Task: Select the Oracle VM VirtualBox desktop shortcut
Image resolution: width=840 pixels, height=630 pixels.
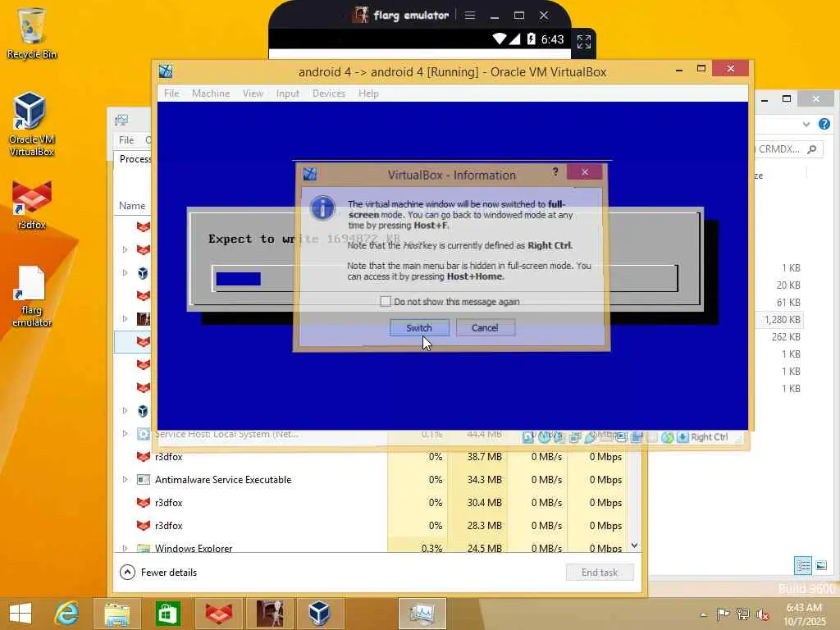Action: pyautogui.click(x=31, y=125)
